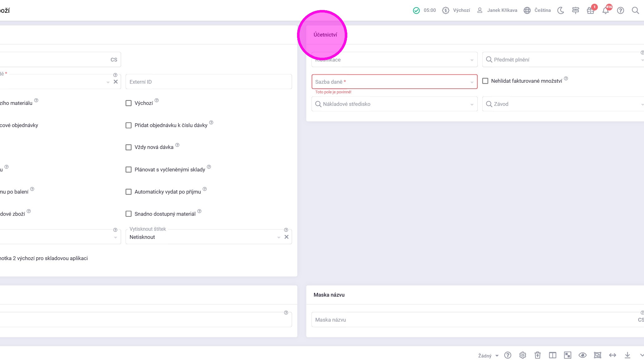Open the Sazba daně dropdown

tap(394, 82)
